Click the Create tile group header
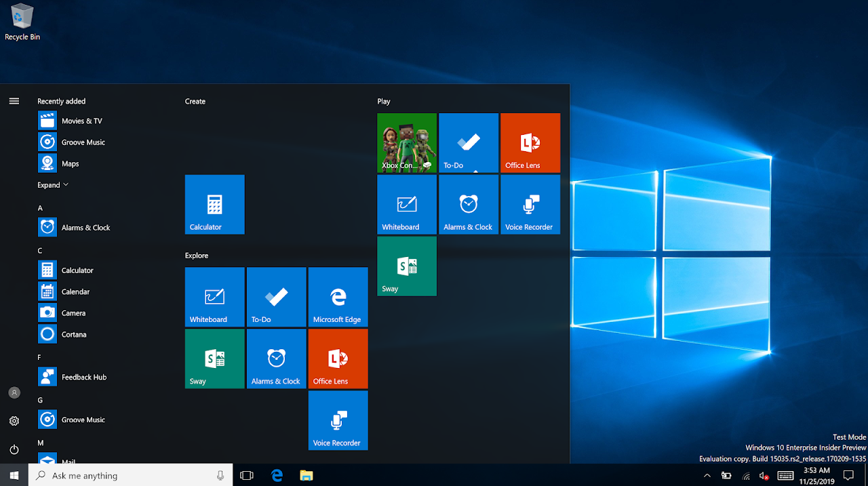The width and height of the screenshot is (868, 486). click(x=195, y=101)
